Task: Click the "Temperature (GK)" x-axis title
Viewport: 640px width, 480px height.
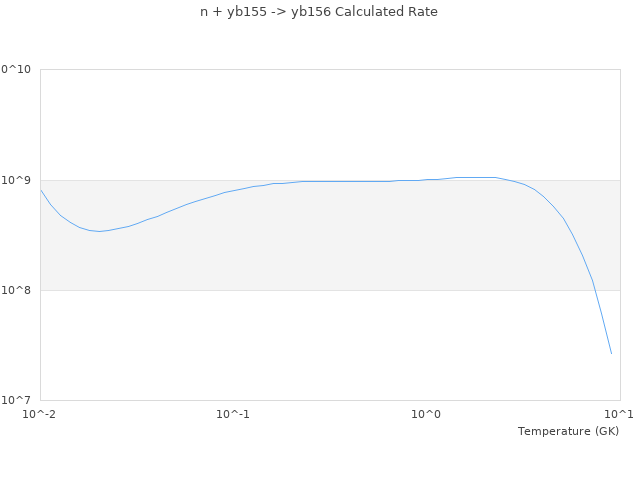Action: 568,431
